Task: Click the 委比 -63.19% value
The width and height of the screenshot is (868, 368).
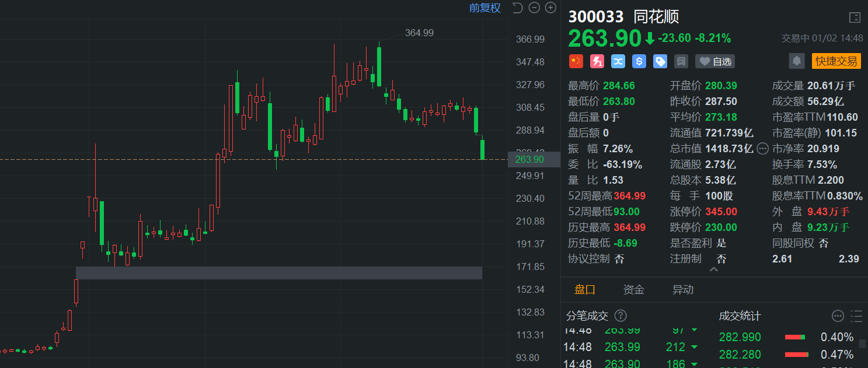Action: point(622,164)
